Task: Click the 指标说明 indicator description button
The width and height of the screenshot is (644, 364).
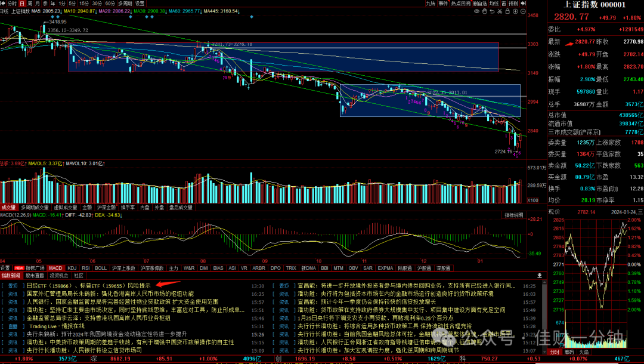Action: pos(514,215)
